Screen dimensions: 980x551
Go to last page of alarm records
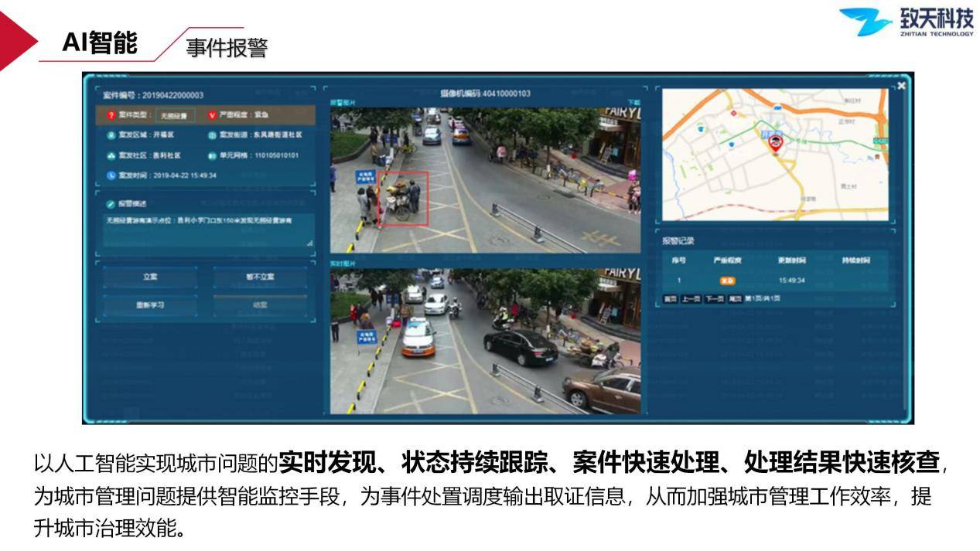pos(735,298)
